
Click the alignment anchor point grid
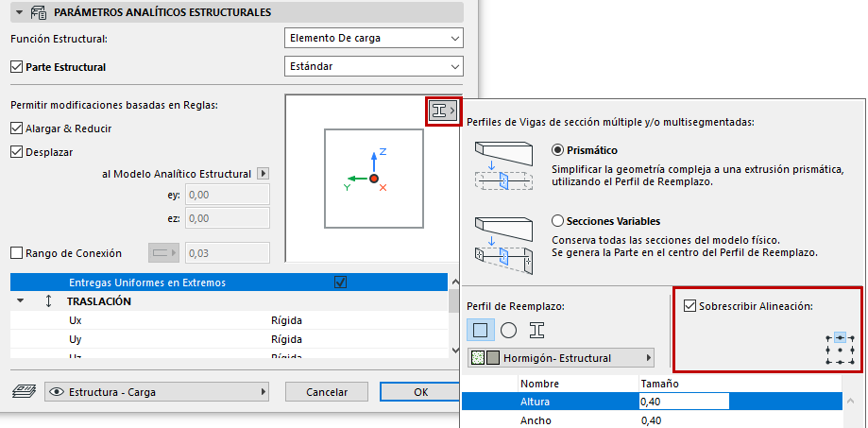(840, 349)
